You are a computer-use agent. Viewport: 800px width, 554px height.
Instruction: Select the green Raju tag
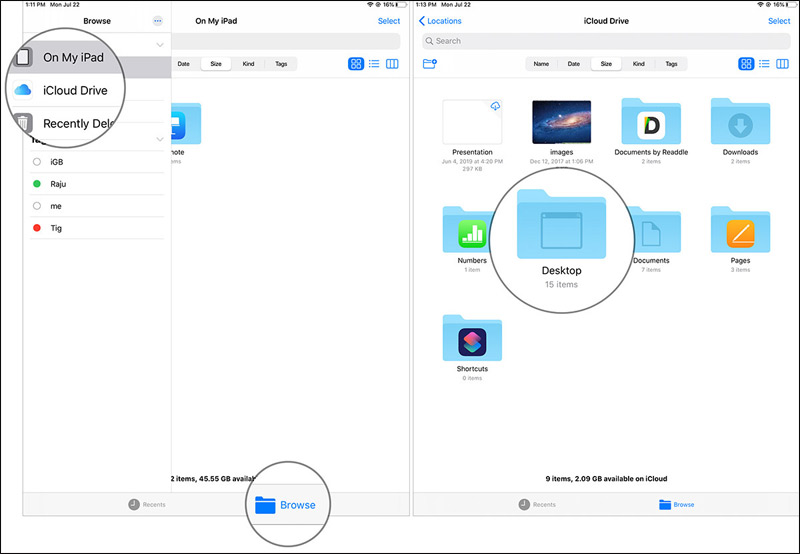[37, 184]
